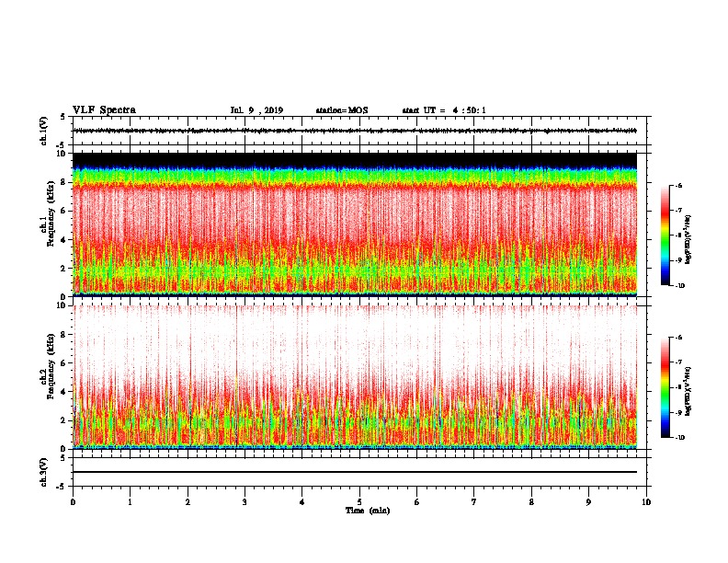Click ch.1 spectrogram "6" kHz tick label
Screen dimensions: 728x563
click(x=63, y=211)
